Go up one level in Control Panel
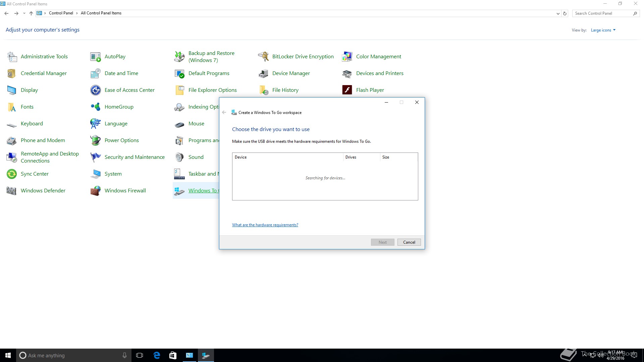Viewport: 644px width, 362px height. (x=31, y=13)
